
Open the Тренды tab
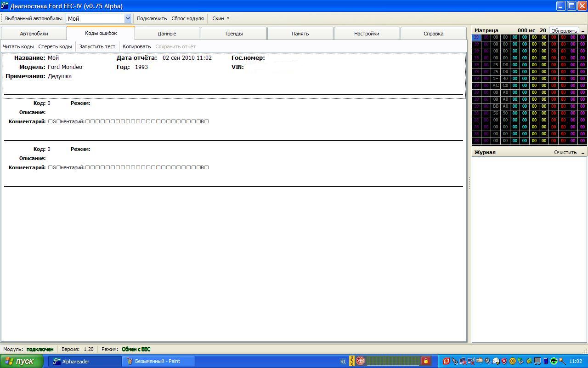pos(233,34)
